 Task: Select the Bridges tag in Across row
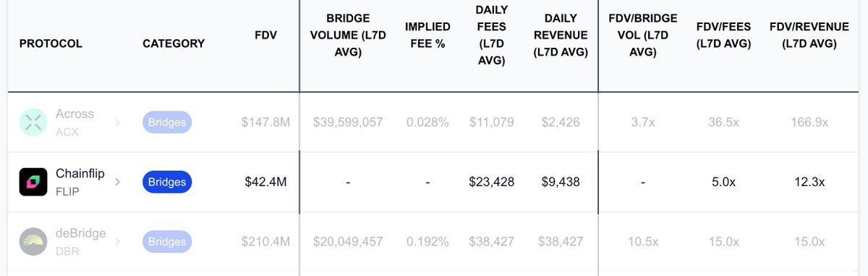tap(167, 122)
